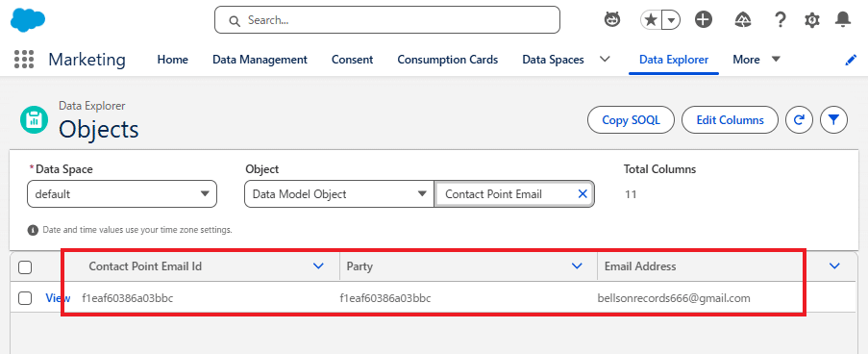
Task: Click the bellsonrecords666@gmail.com cell
Action: pos(674,298)
